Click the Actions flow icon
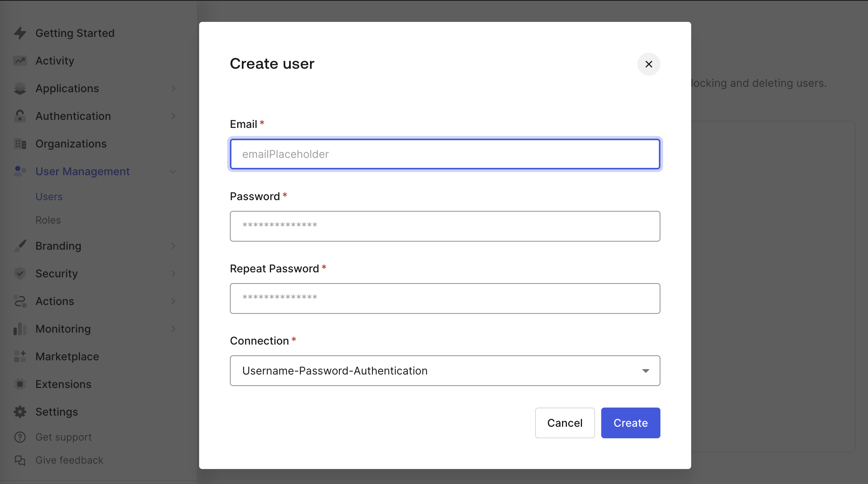This screenshot has height=484, width=868. click(20, 301)
